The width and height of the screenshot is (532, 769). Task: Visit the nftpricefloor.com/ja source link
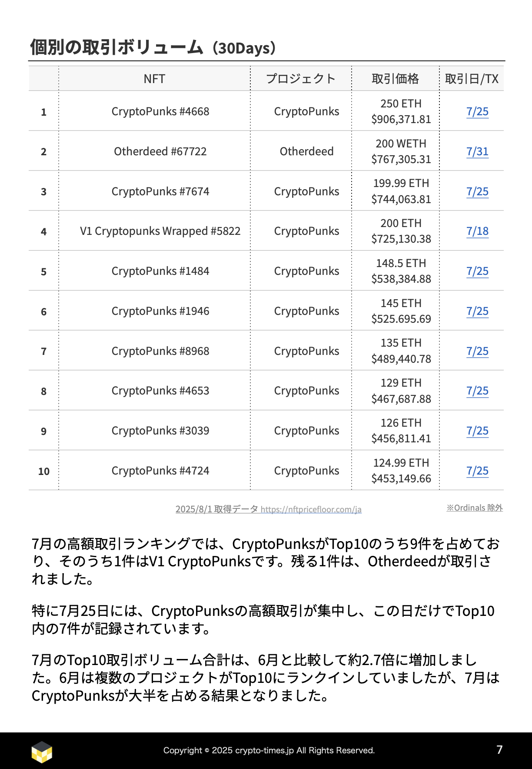pos(311,509)
